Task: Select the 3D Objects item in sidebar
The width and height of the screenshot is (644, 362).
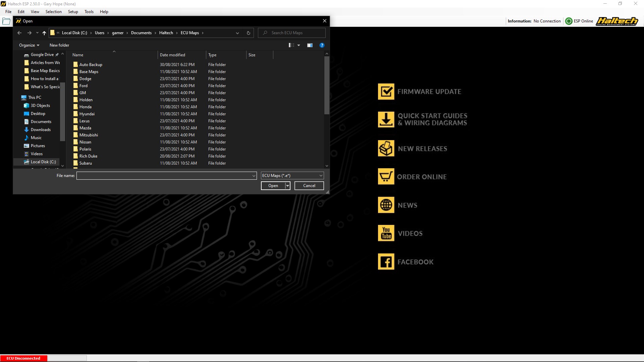Action: (x=40, y=106)
